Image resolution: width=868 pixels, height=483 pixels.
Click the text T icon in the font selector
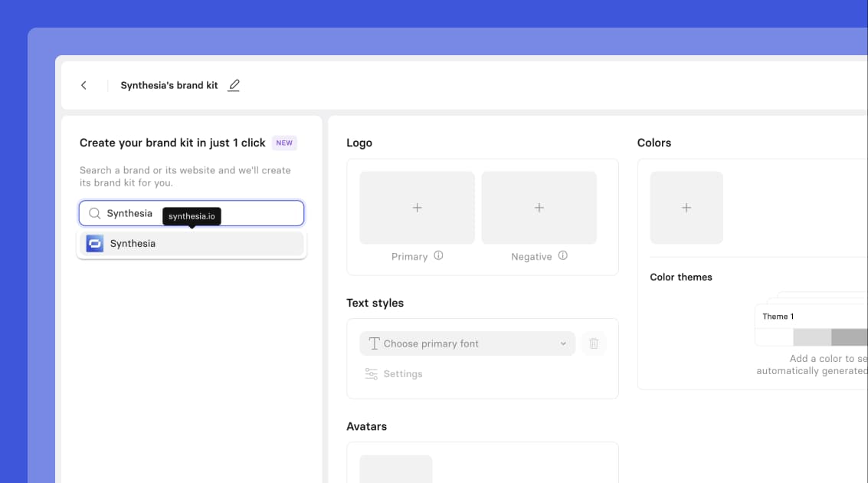pos(374,343)
